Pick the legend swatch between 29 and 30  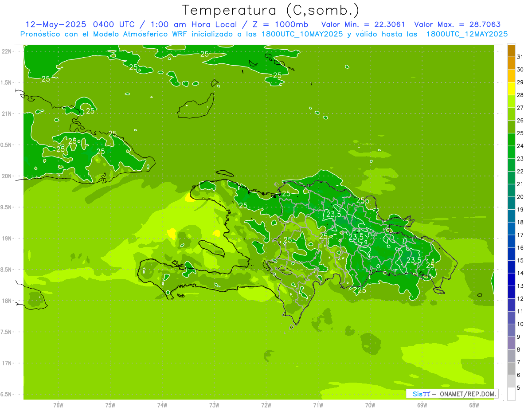coord(511,76)
